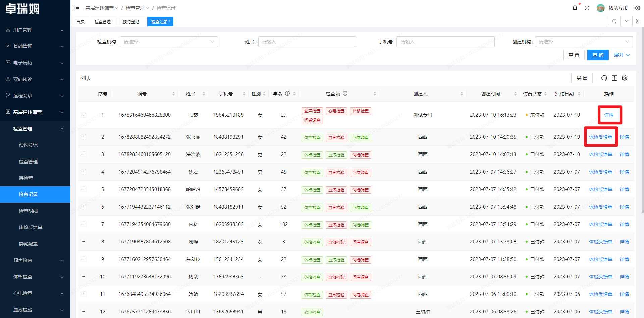Open 检查管理 breadcrumb dropdown
This screenshot has height=318, width=644.
coord(137,8)
